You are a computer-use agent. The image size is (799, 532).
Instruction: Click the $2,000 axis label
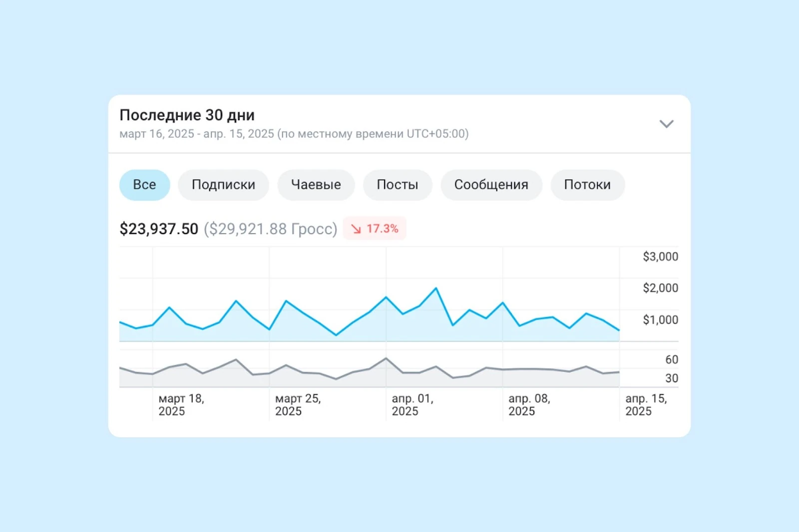(x=660, y=288)
